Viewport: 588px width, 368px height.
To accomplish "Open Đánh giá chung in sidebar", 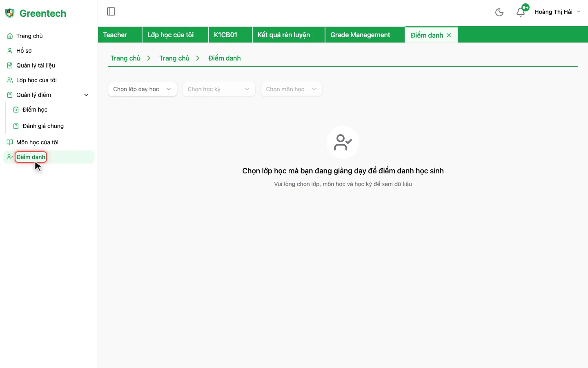I will (x=43, y=126).
